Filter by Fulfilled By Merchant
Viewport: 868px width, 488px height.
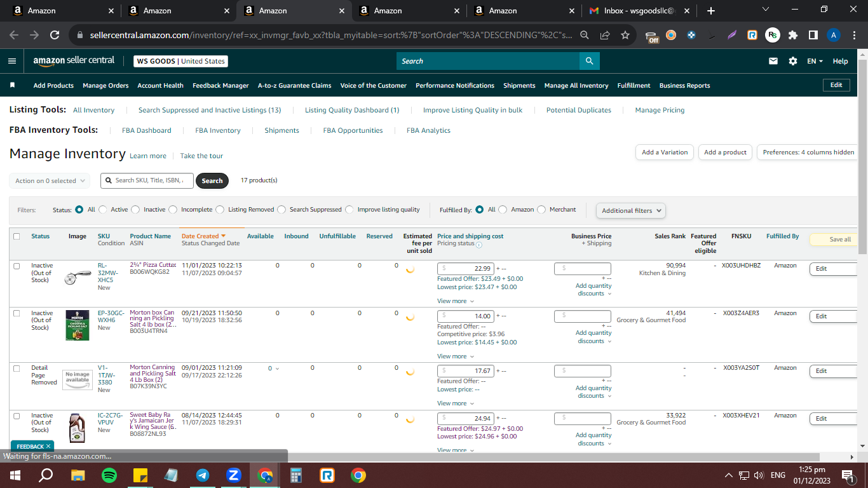[541, 209]
